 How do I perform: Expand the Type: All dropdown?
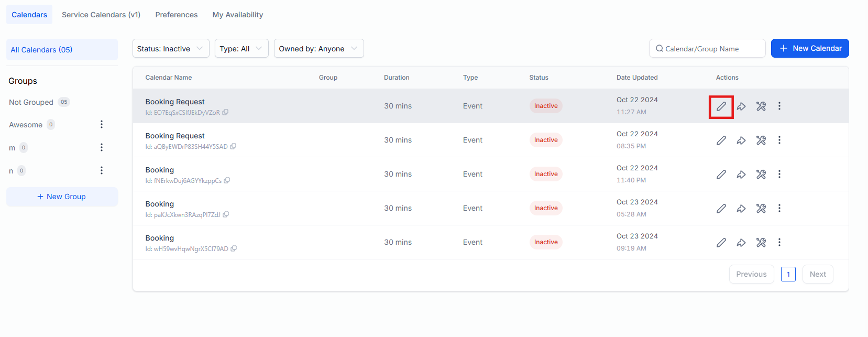(241, 49)
